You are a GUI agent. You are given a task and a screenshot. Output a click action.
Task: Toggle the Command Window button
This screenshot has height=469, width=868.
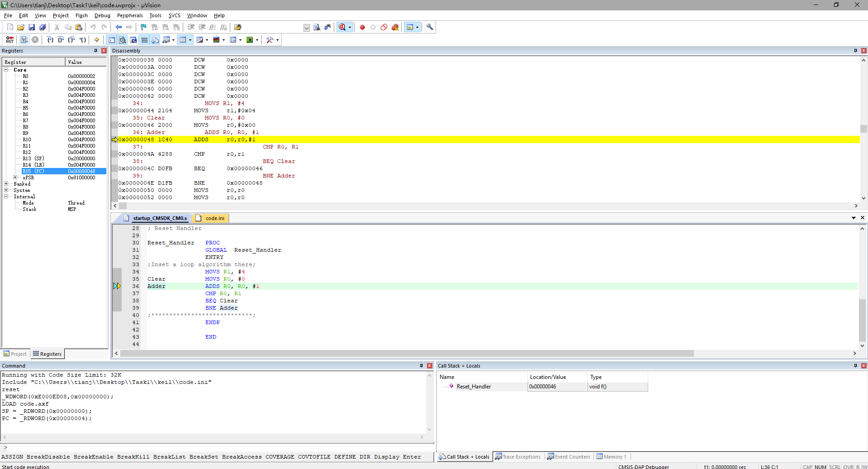click(112, 40)
